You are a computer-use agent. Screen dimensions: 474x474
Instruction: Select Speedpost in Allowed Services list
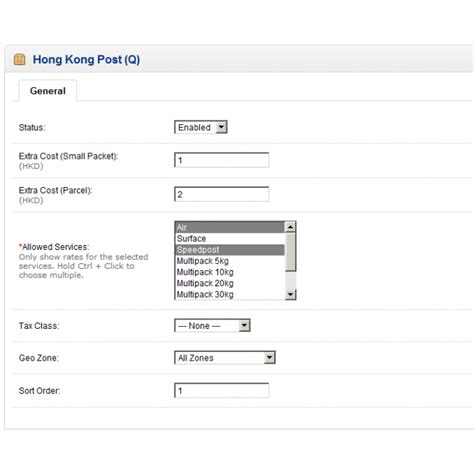coord(230,250)
